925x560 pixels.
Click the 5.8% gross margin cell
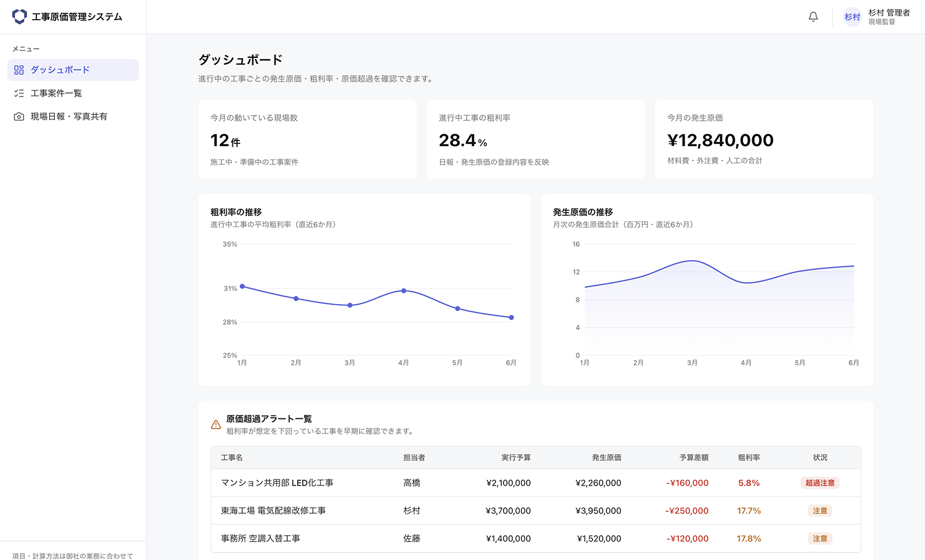(x=749, y=483)
